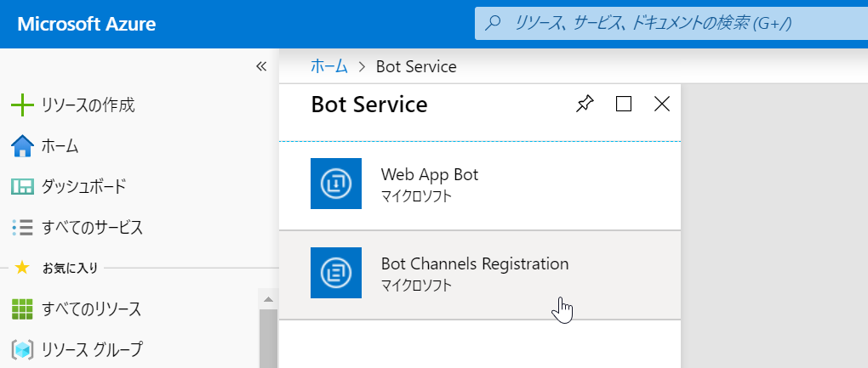Viewport: 868px width, 368px height.
Task: Click the green plus Create Resource icon
Action: click(x=22, y=106)
